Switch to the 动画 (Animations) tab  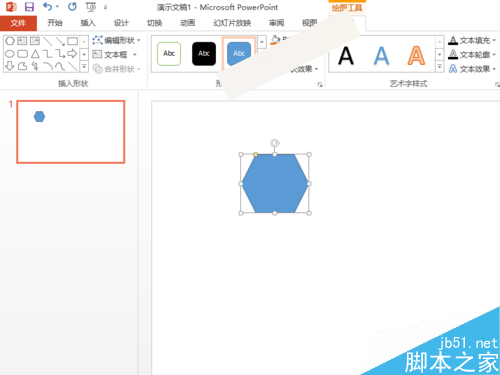(188, 23)
